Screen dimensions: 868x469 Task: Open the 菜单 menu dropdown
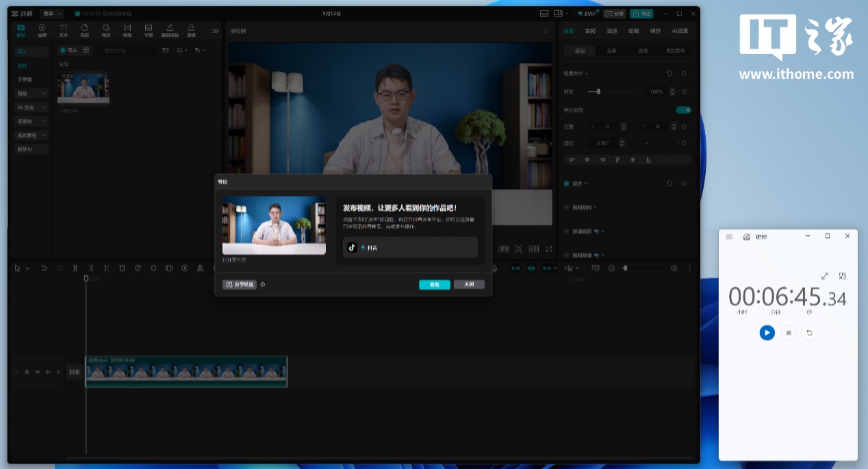[x=51, y=14]
